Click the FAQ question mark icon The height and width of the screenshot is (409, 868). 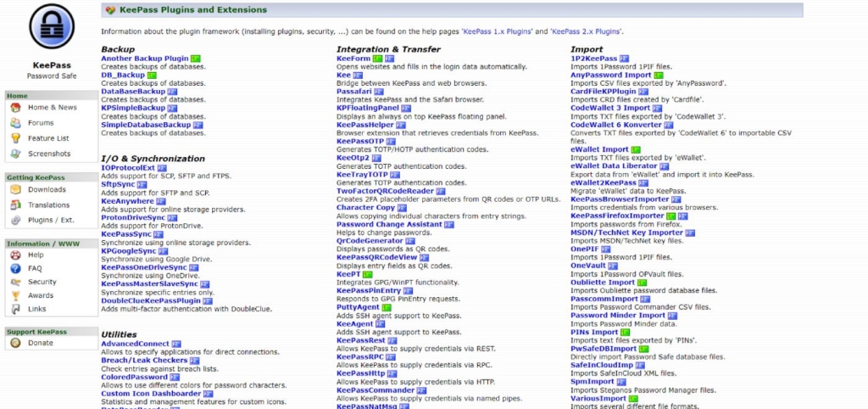pyautogui.click(x=16, y=268)
